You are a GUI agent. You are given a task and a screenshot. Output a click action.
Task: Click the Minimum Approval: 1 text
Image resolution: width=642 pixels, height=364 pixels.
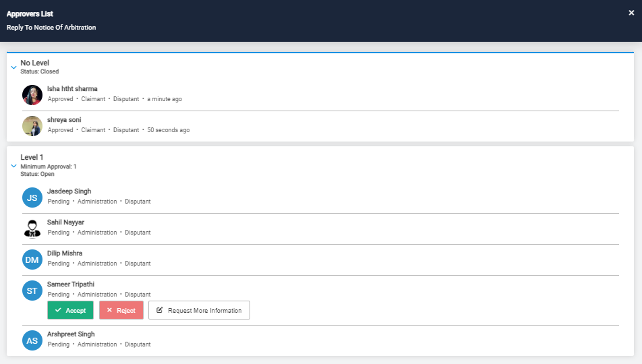49,166
